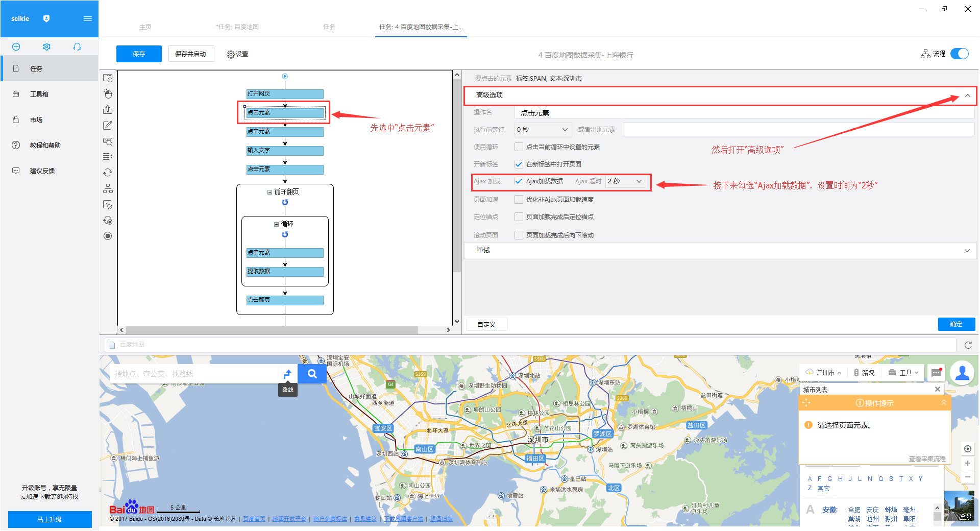Expand the 重试 section
The height and width of the screenshot is (531, 980).
tap(967, 251)
